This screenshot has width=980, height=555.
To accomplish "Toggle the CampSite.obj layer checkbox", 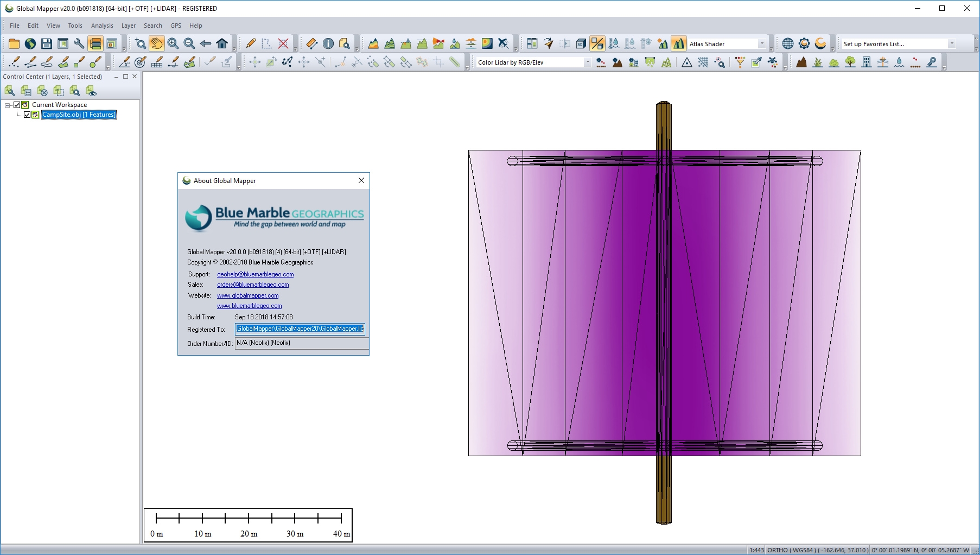I will (x=27, y=115).
